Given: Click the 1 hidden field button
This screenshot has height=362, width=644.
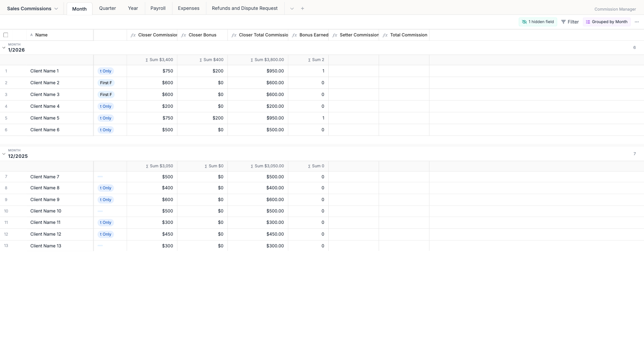Looking at the screenshot, I should pos(538,22).
